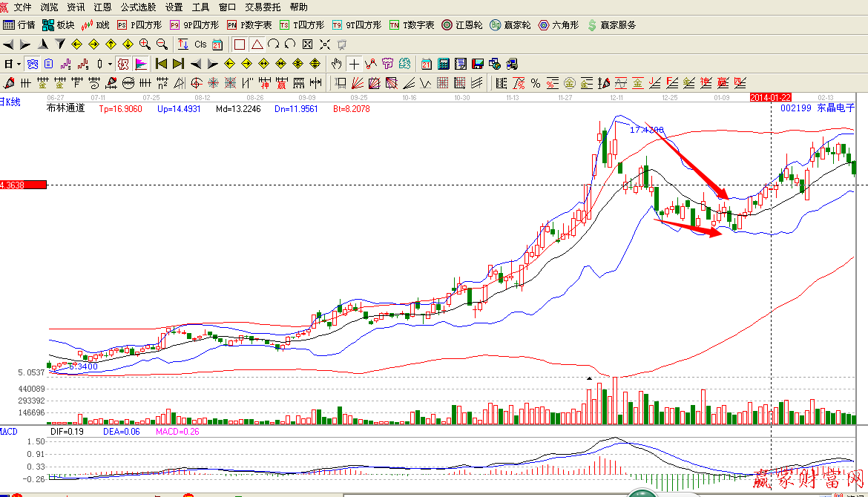Viewport: 868px width, 497px height.
Task: Select the rectangle drawing tool
Action: pos(240,44)
